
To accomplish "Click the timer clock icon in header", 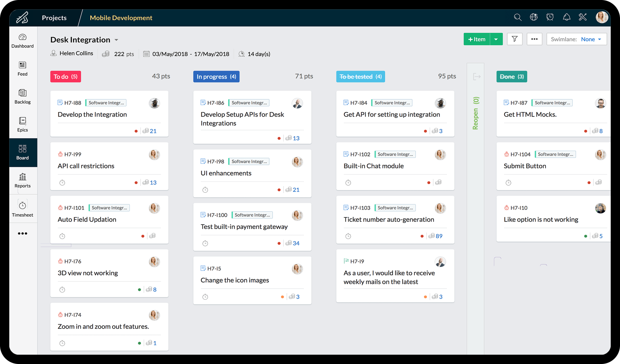I will tap(550, 17).
